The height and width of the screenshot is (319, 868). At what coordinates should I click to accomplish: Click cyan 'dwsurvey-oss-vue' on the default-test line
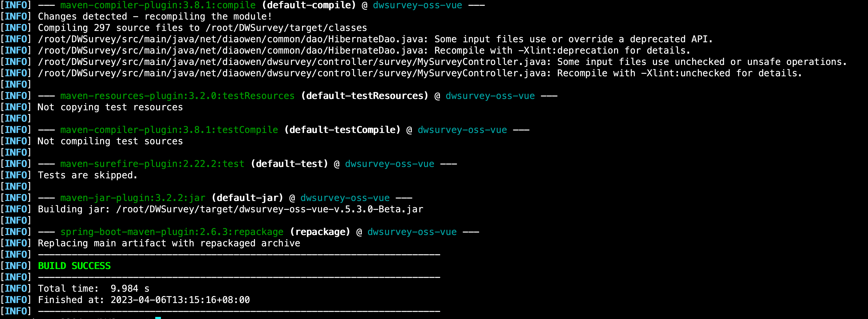coord(390,164)
